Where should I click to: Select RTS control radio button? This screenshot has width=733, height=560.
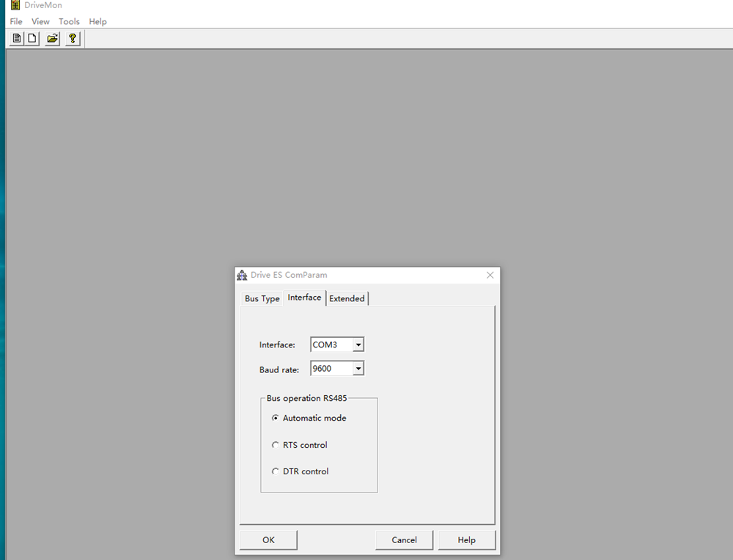click(x=276, y=445)
